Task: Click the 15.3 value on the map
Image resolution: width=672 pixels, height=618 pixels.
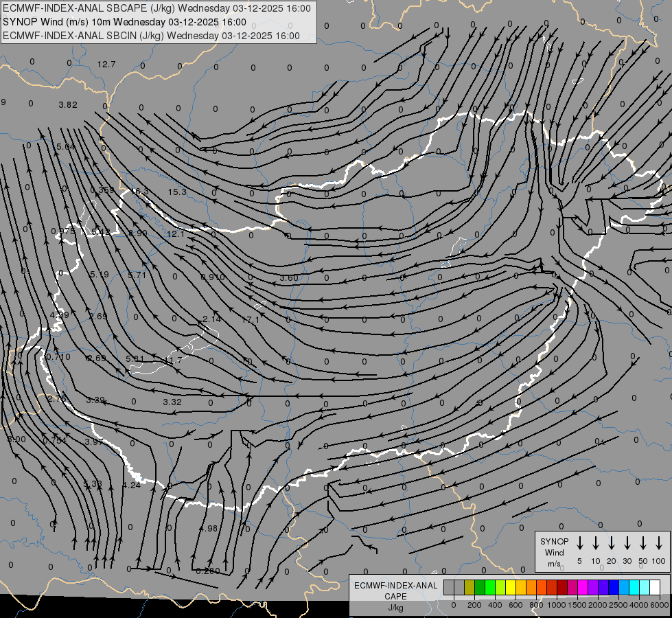Action: 177,192
